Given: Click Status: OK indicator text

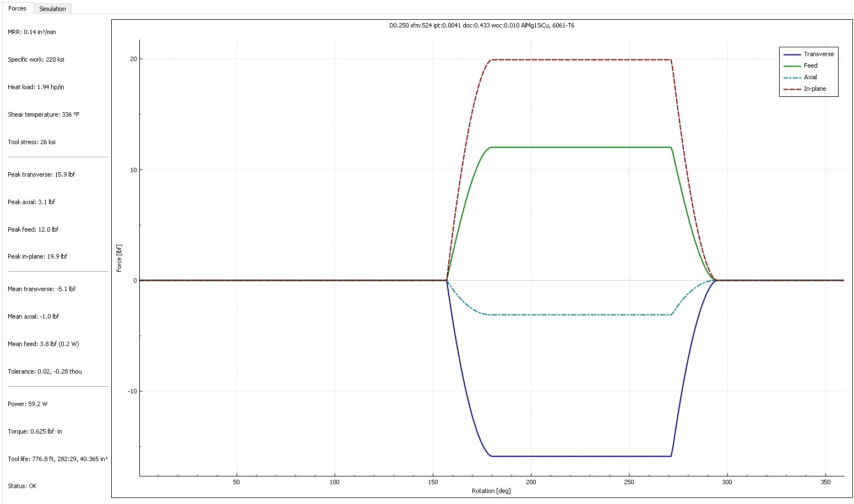Looking at the screenshot, I should pos(22,486).
